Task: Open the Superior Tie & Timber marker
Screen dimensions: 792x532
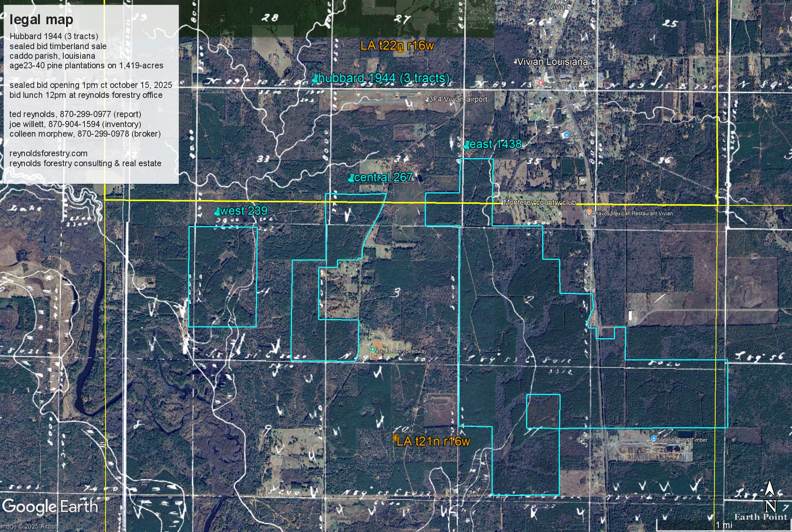Action: 653,438
